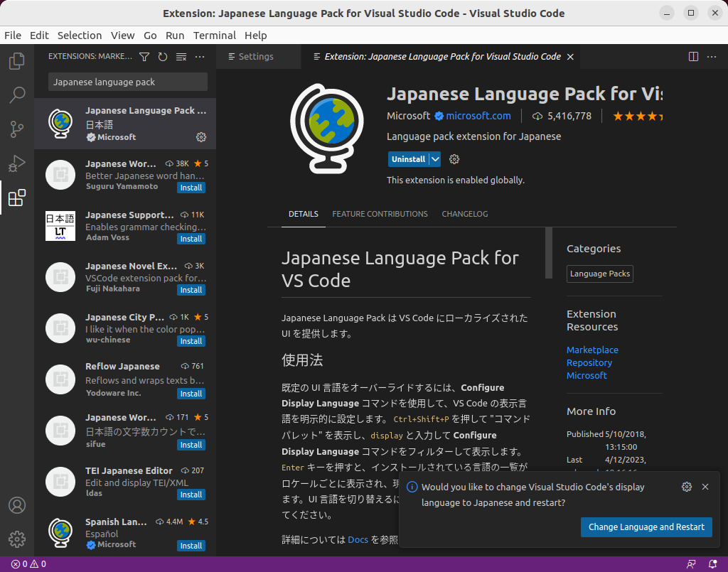Viewport: 728px width, 572px height.
Task: Install the sifue Japanese word count extension
Action: coord(191,444)
